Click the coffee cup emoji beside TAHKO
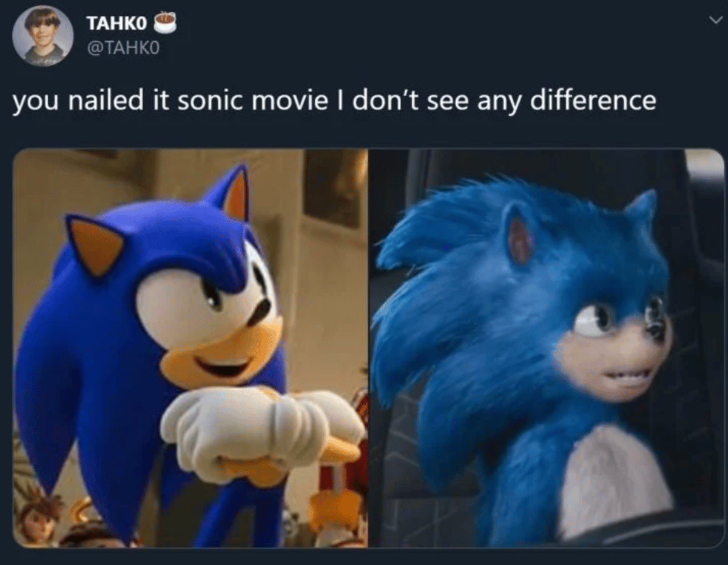Screen dimensions: 728x565 [164, 23]
